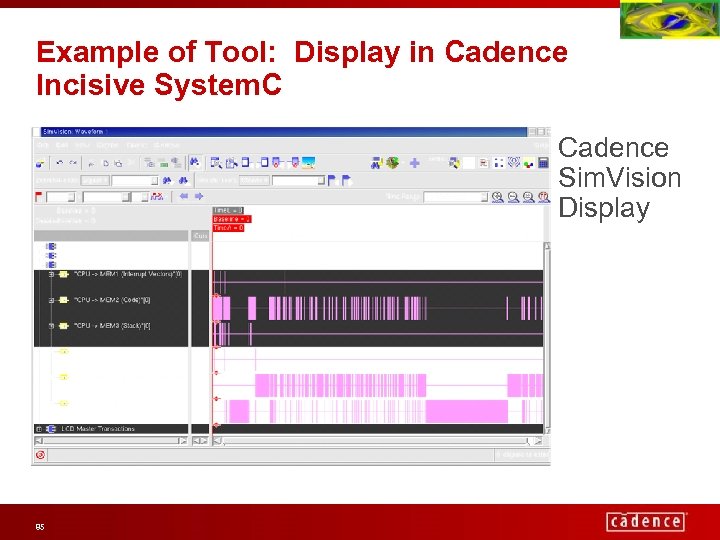Image resolution: width=720 pixels, height=540 pixels.
Task: Expand the LCD Master Transactions node
Action: 39,429
